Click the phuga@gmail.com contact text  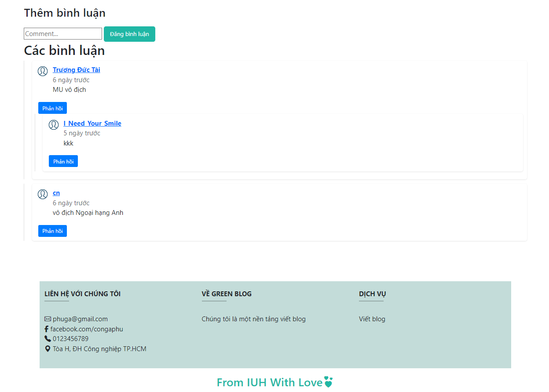coord(80,319)
